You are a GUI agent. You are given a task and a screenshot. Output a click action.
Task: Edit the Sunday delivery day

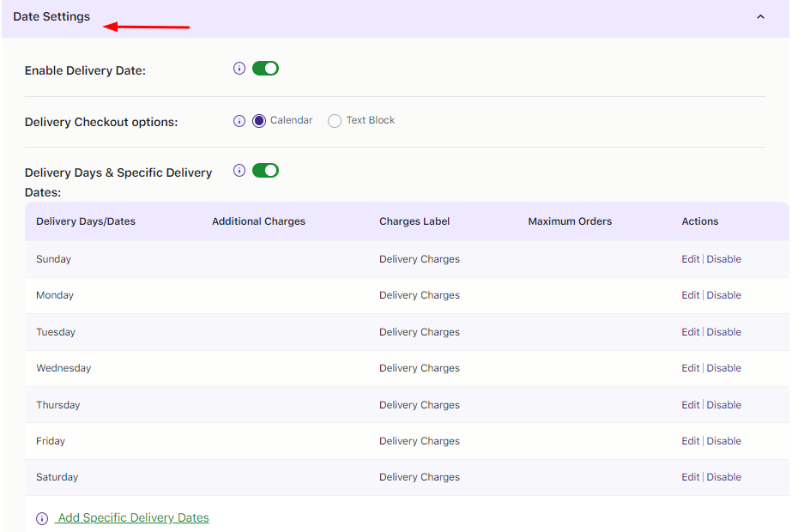click(x=690, y=259)
